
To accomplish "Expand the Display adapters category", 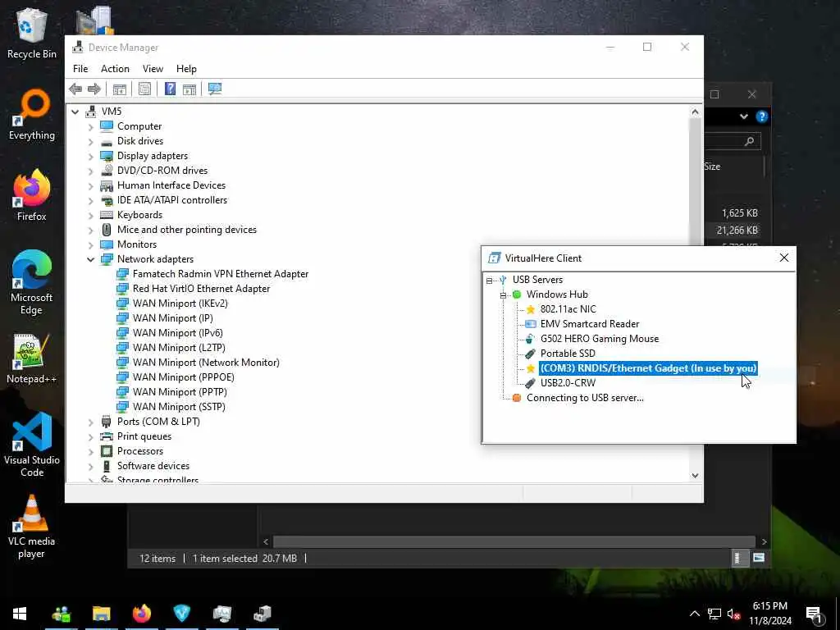I will (x=90, y=157).
